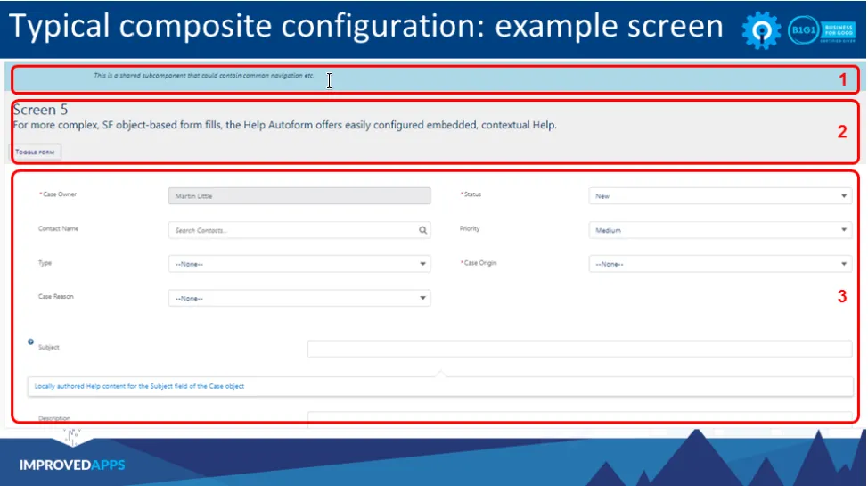The width and height of the screenshot is (868, 486).
Task: Click the Search Contacts input field
Action: point(299,230)
